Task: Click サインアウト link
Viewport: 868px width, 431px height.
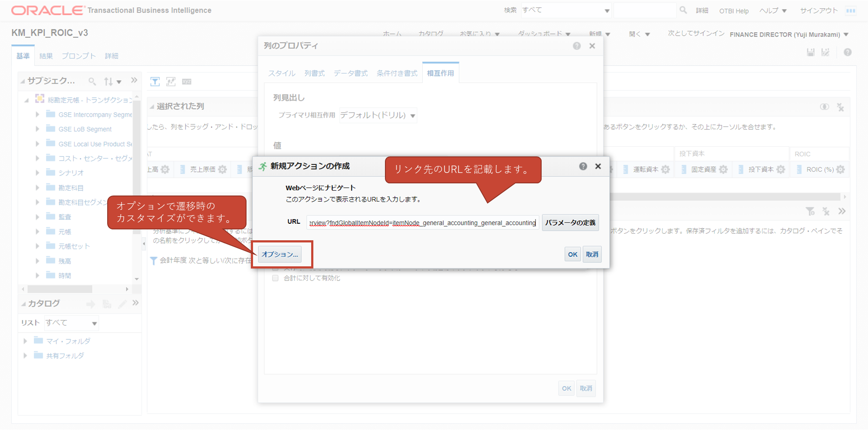Action: click(x=819, y=10)
